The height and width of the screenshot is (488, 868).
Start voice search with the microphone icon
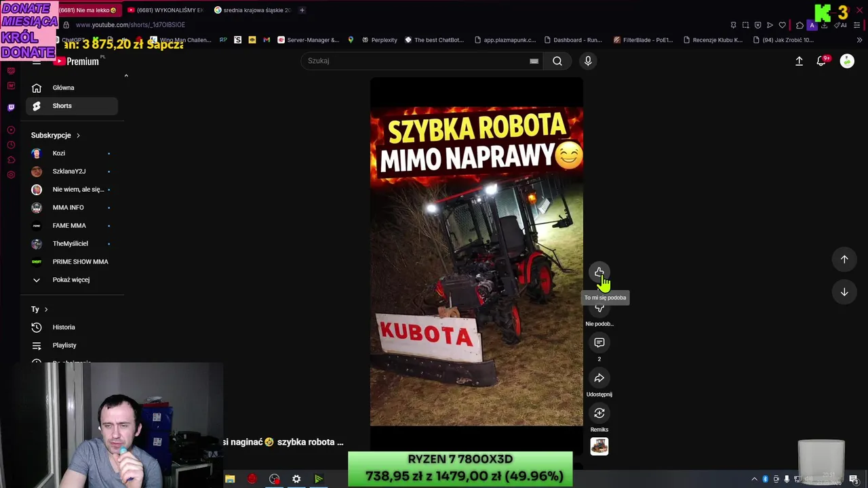(588, 61)
